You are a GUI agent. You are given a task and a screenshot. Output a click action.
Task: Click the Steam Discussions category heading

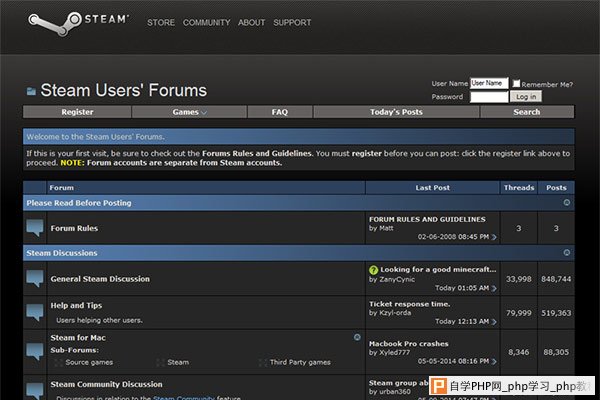[62, 253]
